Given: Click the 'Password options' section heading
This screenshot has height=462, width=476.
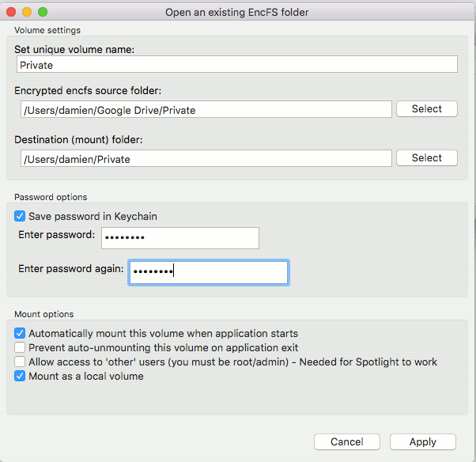Looking at the screenshot, I should point(51,197).
